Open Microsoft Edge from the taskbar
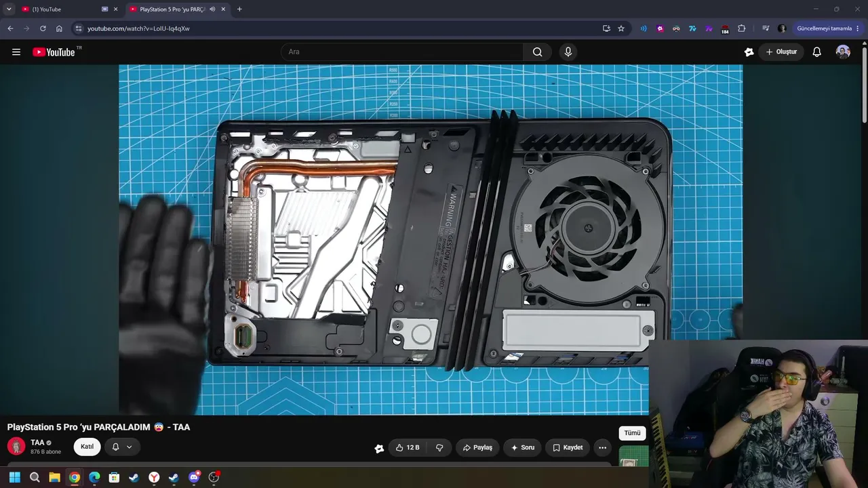The width and height of the screenshot is (868, 488). [94, 477]
